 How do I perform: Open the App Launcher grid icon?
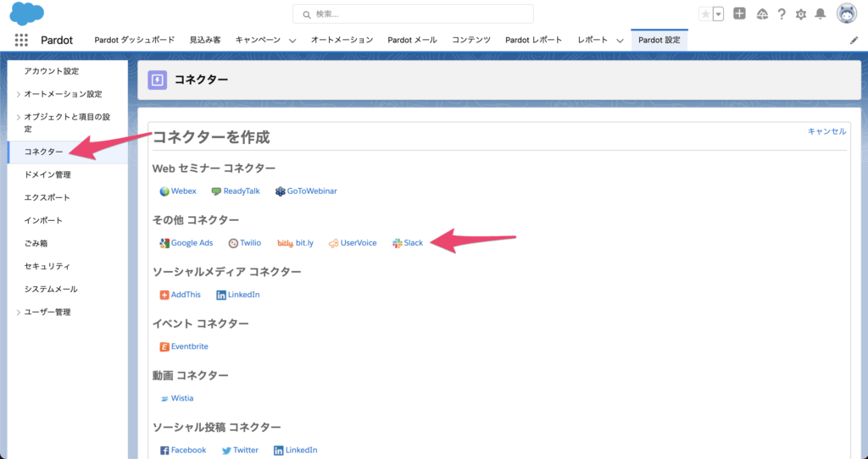click(21, 40)
